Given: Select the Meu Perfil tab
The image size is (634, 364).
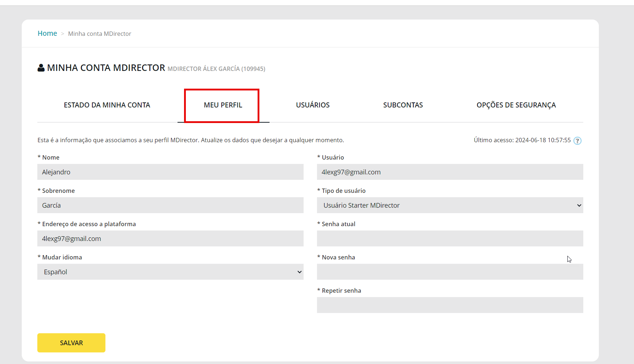Looking at the screenshot, I should pyautogui.click(x=223, y=105).
